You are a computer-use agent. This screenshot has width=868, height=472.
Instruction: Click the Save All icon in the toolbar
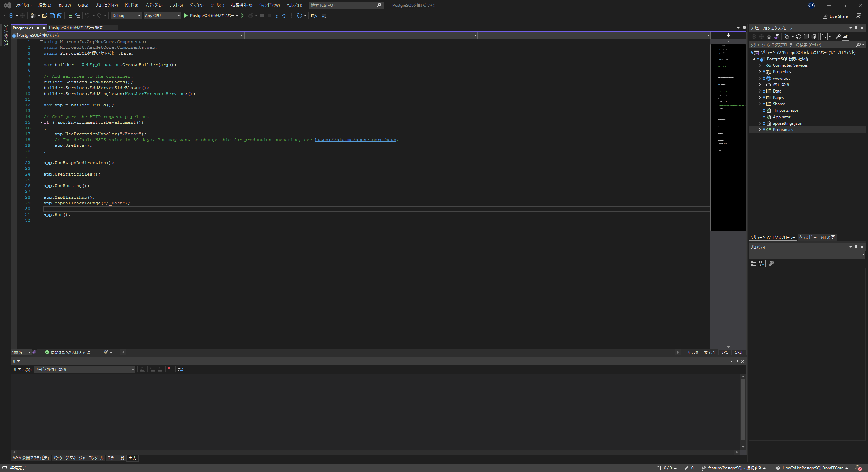click(59, 16)
